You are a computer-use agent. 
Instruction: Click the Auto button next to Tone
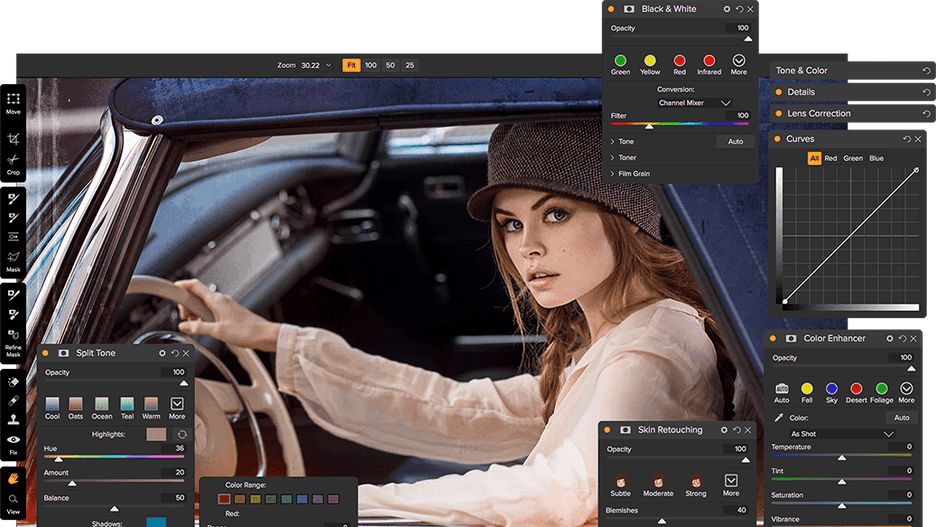[x=735, y=142]
